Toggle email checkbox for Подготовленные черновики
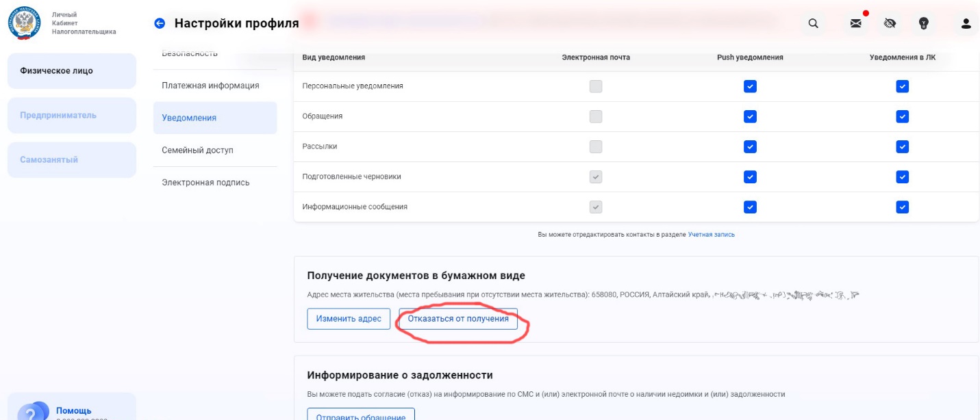Viewport: 980px width, 420px height. (x=596, y=176)
